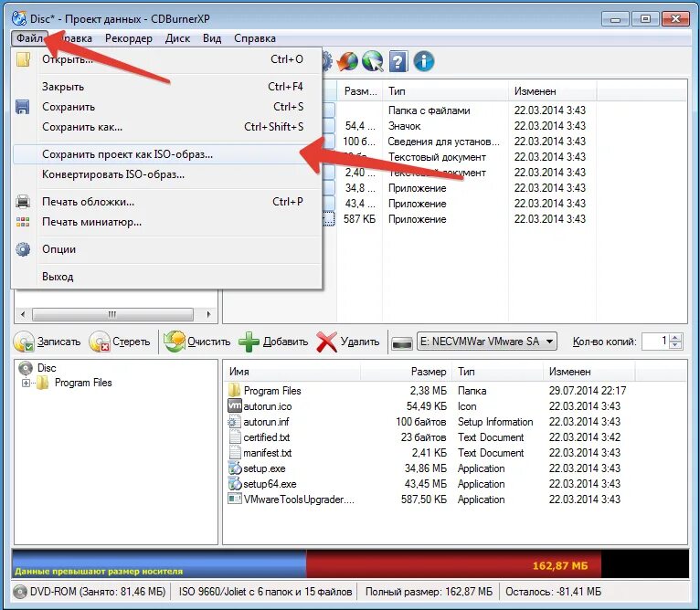Click the blue info icon in toolbar
700x610 pixels.
423,61
